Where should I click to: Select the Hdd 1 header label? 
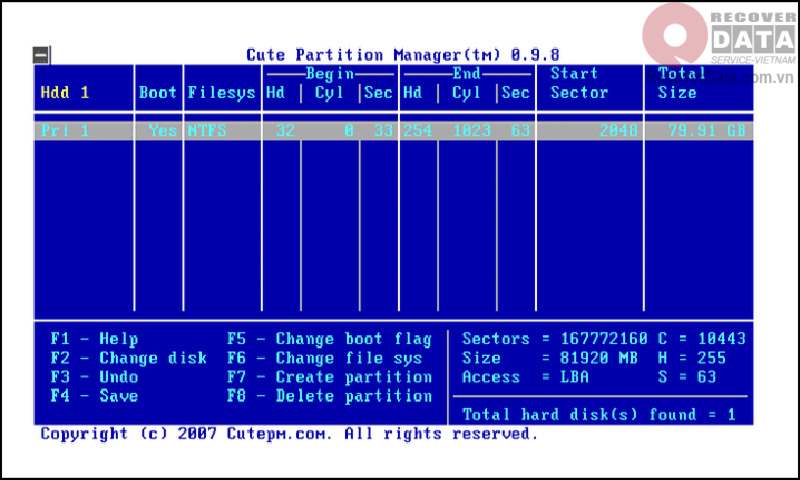65,92
